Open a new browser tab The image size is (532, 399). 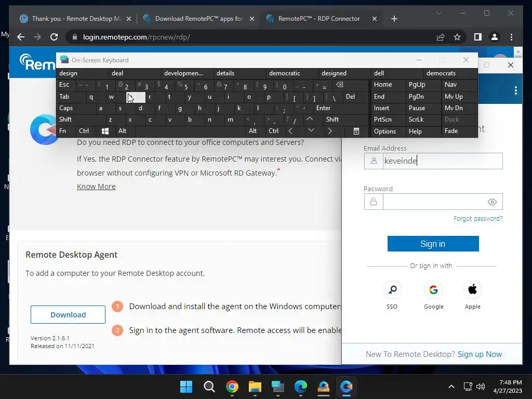click(x=394, y=19)
